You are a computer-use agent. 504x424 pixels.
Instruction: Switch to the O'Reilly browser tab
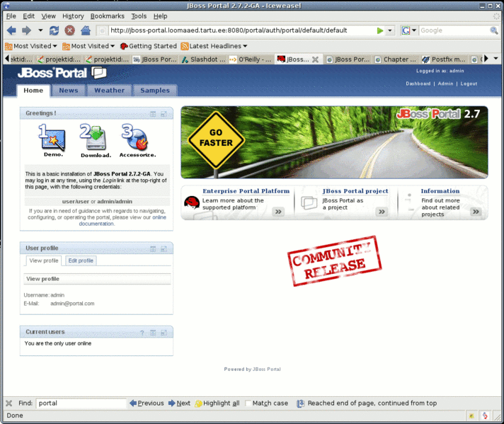251,59
